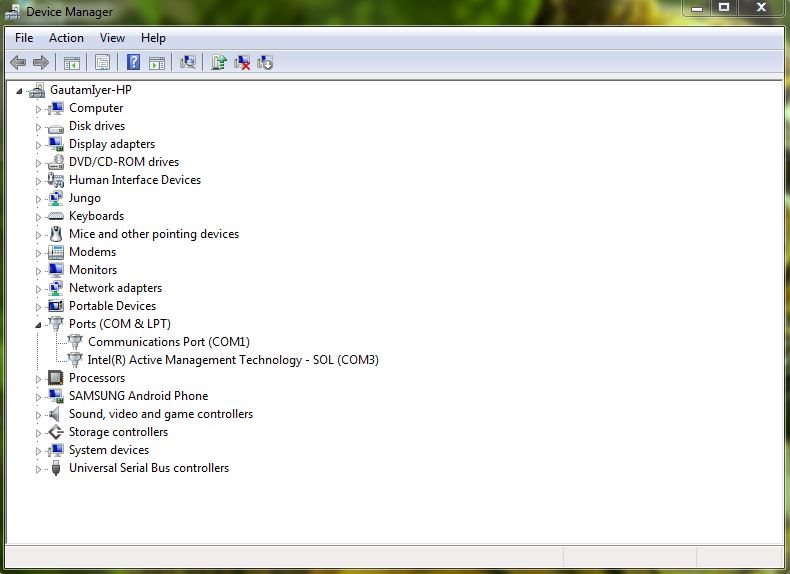The height and width of the screenshot is (574, 790).
Task: Maximize the Device Manager window
Action: [724, 7]
